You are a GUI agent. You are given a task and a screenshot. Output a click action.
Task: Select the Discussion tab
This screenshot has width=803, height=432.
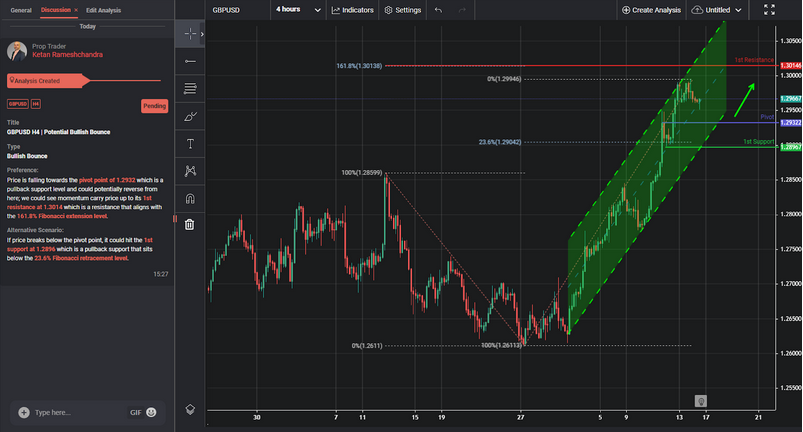[56, 10]
